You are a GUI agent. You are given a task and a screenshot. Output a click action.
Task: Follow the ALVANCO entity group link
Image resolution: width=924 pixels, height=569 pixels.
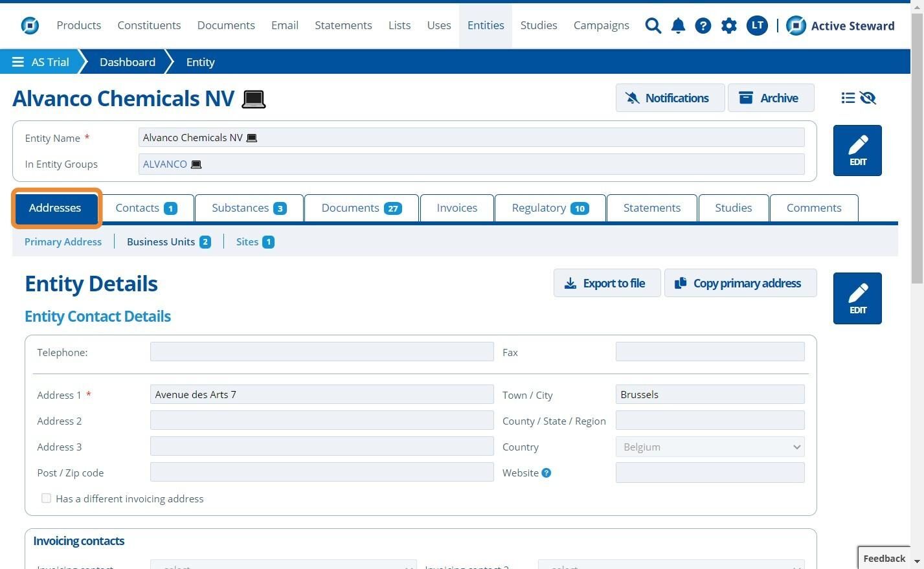pyautogui.click(x=165, y=164)
